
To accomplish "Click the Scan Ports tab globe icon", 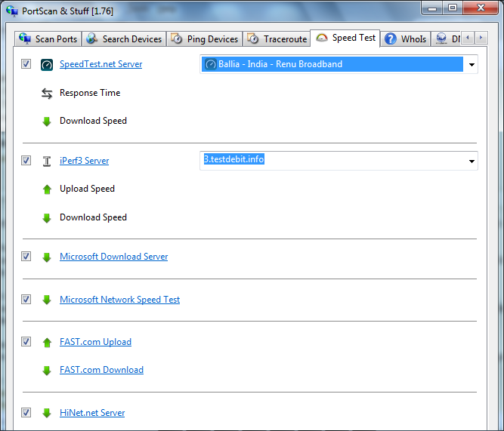I will (x=25, y=38).
